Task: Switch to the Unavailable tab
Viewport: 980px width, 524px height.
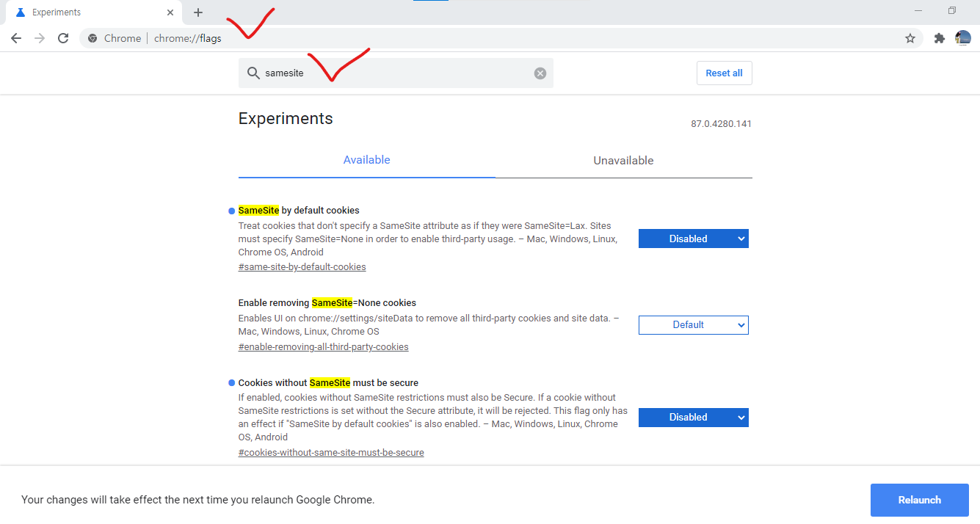Action: 623,161
